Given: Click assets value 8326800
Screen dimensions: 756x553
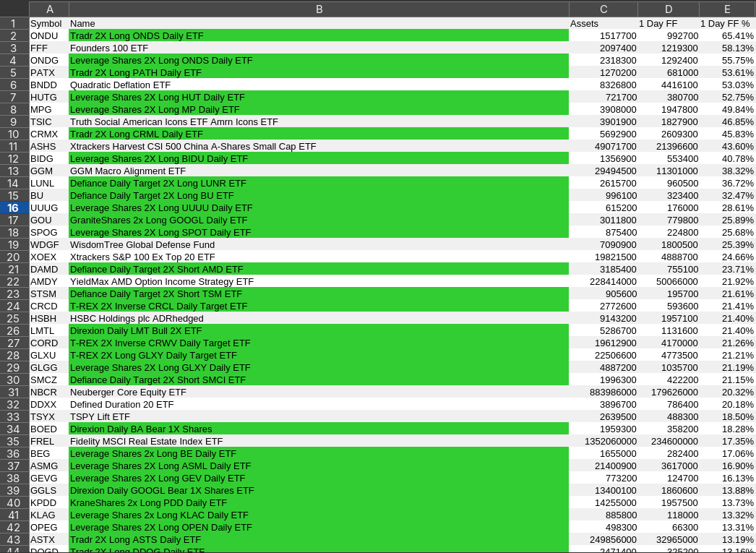Looking at the screenshot, I should click(603, 85).
